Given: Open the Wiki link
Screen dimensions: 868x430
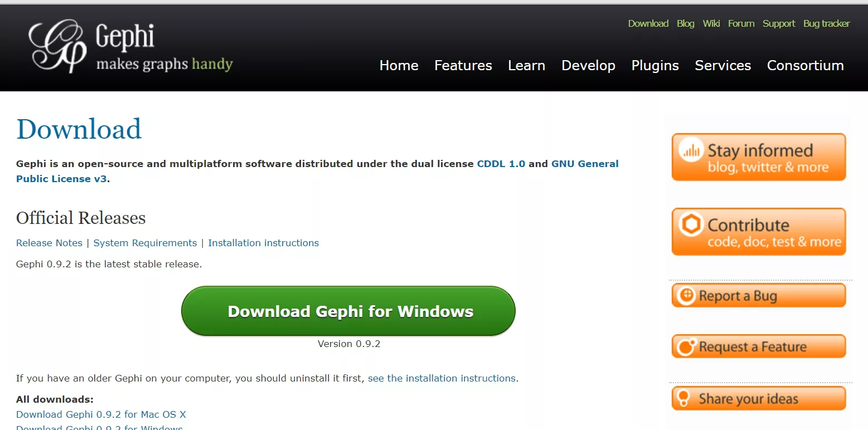Looking at the screenshot, I should [711, 23].
